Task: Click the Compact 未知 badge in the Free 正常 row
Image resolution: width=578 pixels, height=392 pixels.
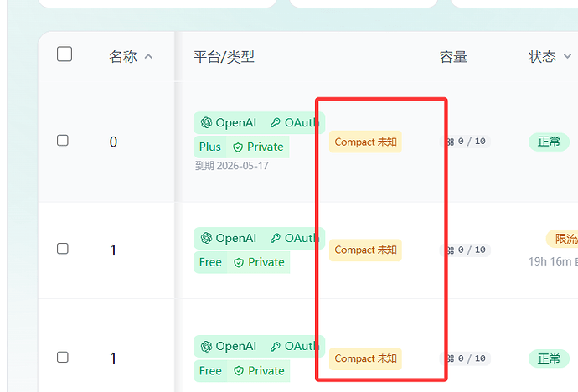Action: coord(365,358)
